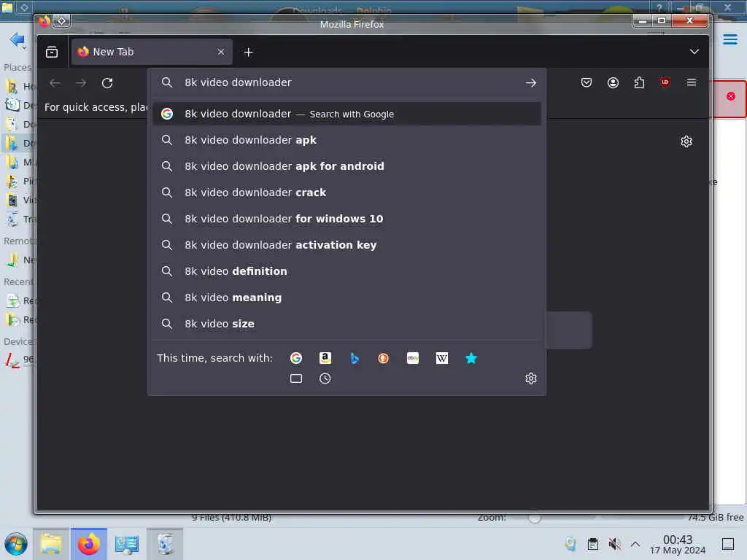Search in History clock icon
This screenshot has height=560, width=747.
point(325,378)
